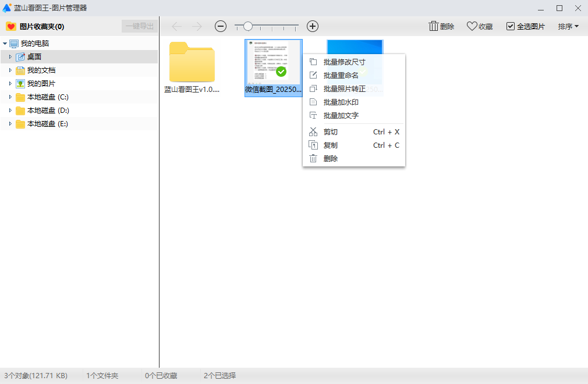Click the 微信截图_20250... file name label

pyautogui.click(x=274, y=90)
